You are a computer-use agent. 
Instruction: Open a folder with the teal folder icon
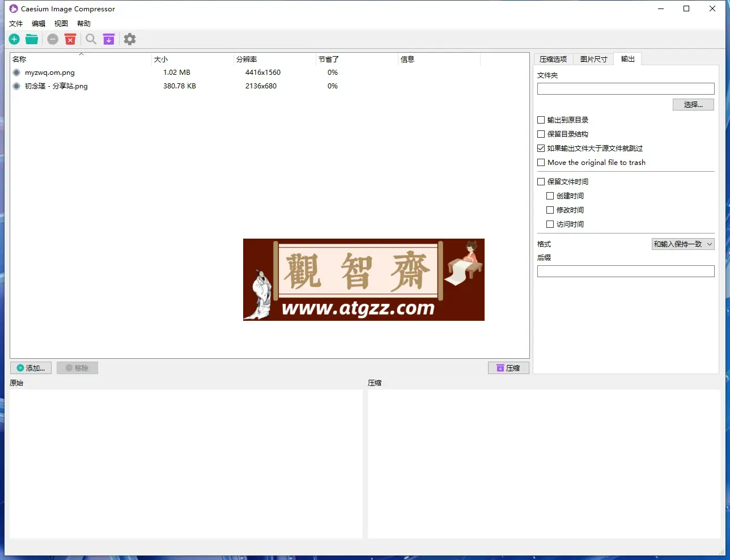[x=32, y=39]
